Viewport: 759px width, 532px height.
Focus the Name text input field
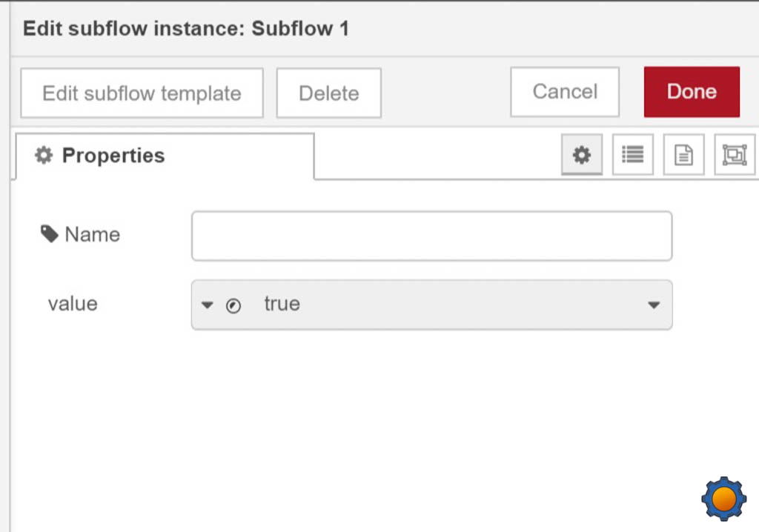point(431,236)
